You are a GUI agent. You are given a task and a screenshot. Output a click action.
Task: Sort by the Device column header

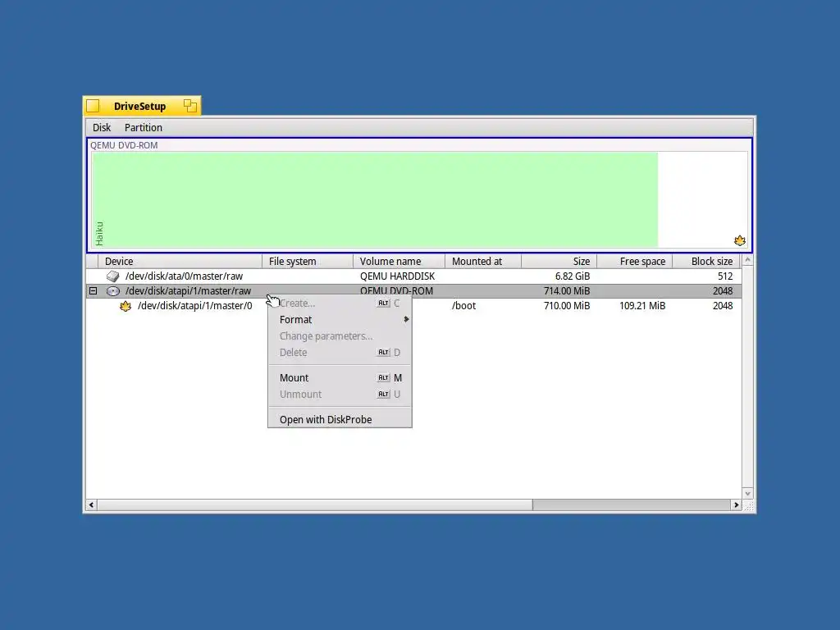tap(180, 262)
